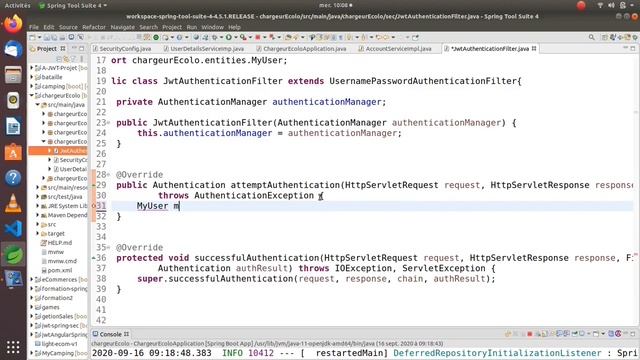Open the File menu
Viewport: 640px width, 360px height.
[34, 27]
